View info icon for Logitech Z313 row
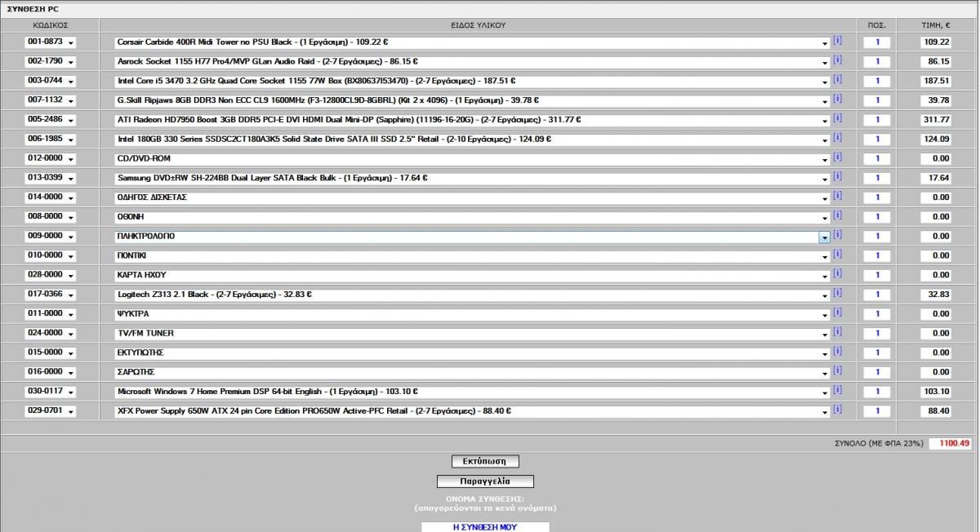Image resolution: width=980 pixels, height=532 pixels. tap(838, 293)
